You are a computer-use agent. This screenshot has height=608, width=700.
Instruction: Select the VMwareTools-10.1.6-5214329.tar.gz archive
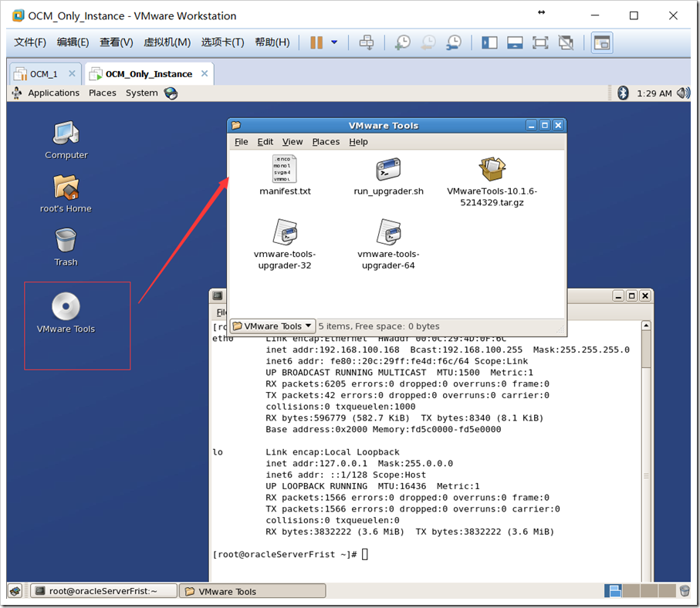click(x=492, y=181)
